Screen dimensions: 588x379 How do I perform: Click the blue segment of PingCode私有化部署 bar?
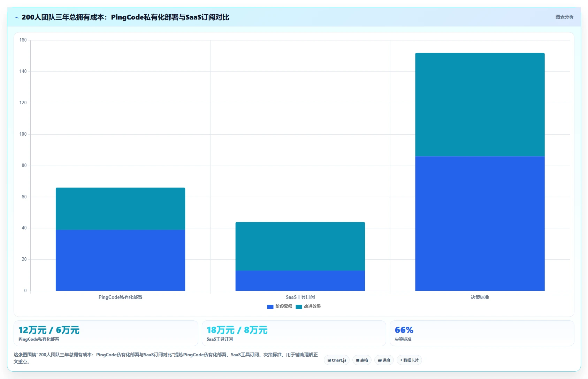coord(120,260)
